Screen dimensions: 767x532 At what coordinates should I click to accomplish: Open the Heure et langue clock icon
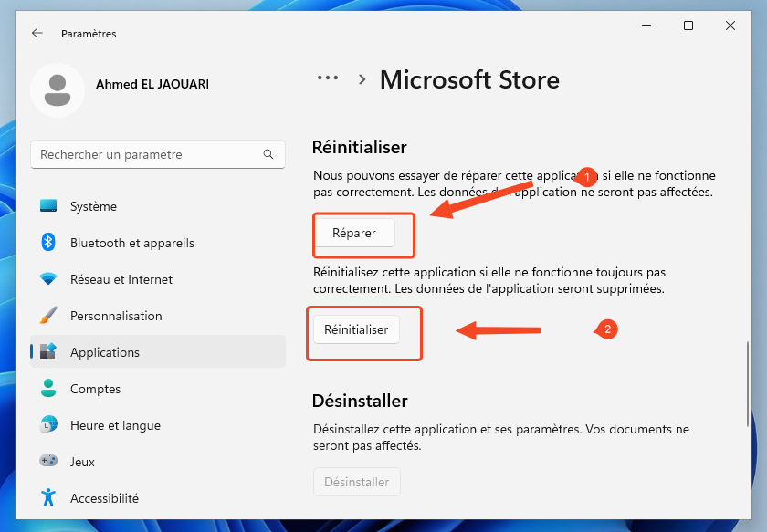point(48,425)
